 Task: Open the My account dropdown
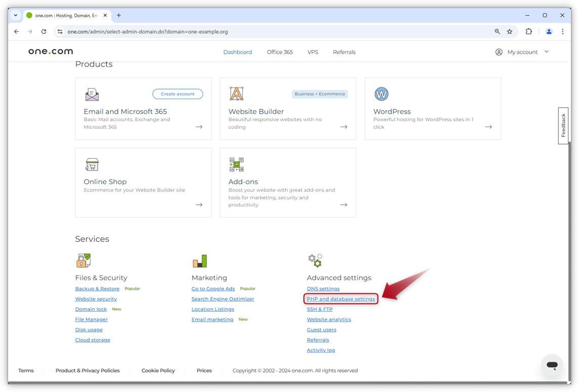click(522, 52)
